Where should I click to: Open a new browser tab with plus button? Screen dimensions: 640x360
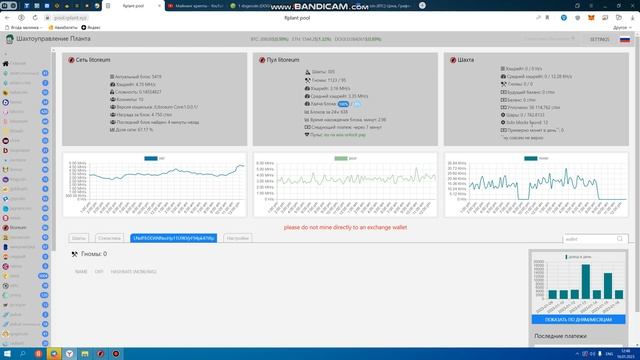coord(422,5)
